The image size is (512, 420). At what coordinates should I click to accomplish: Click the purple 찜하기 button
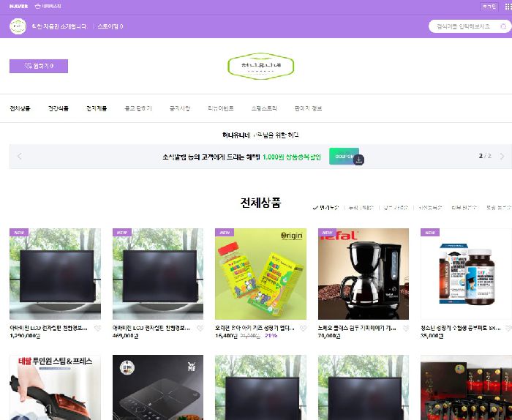point(38,67)
